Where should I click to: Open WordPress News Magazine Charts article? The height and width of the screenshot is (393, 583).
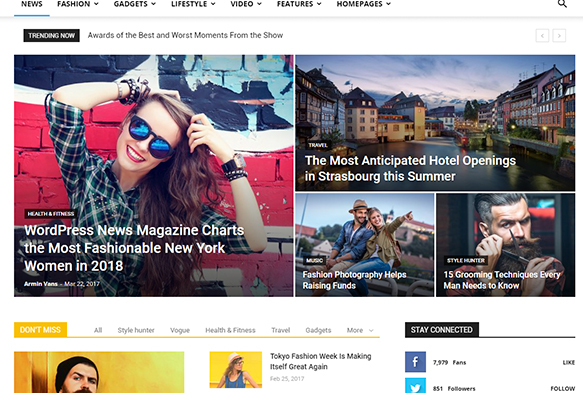click(x=134, y=248)
